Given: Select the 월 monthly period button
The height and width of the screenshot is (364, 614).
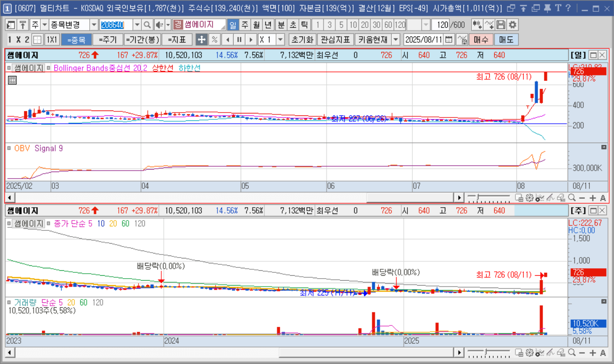Looking at the screenshot, I should 256,25.
